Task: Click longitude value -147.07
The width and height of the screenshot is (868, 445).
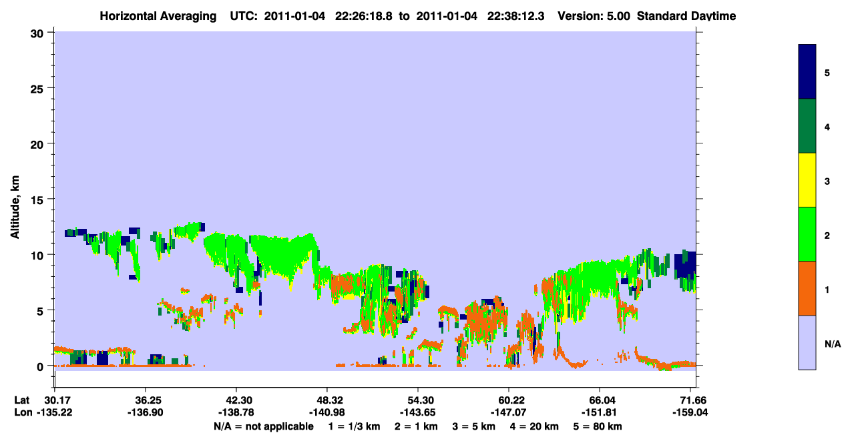Action: pyautogui.click(x=509, y=413)
